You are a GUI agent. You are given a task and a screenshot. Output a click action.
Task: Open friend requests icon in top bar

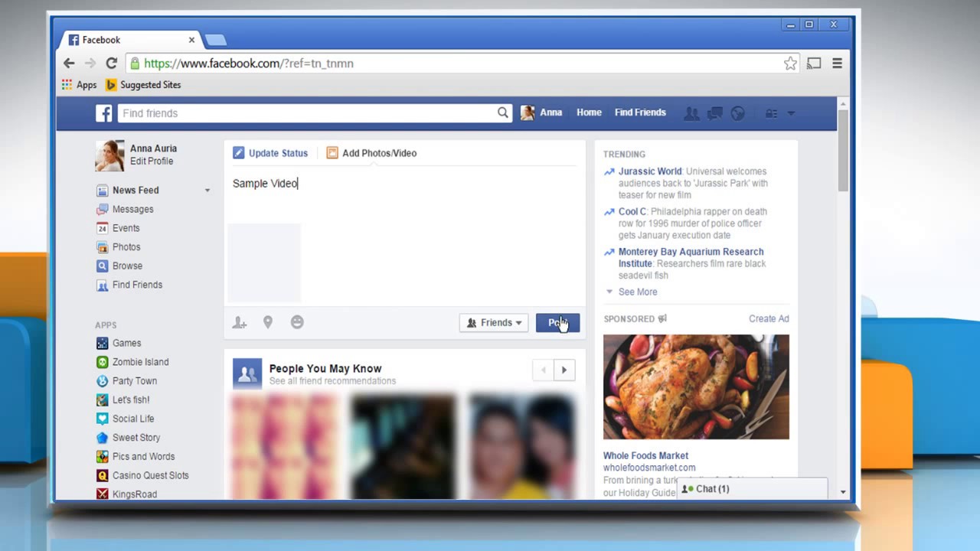pos(691,113)
